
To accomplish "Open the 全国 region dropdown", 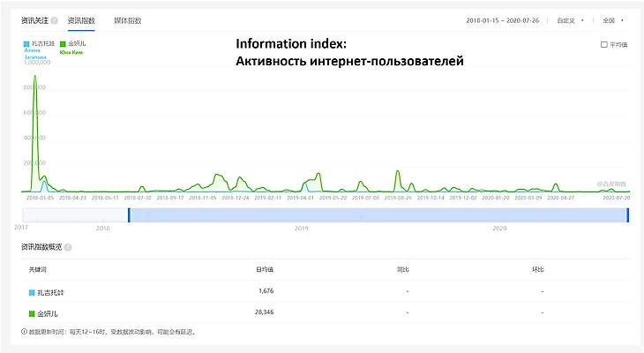I will pyautogui.click(x=613, y=20).
